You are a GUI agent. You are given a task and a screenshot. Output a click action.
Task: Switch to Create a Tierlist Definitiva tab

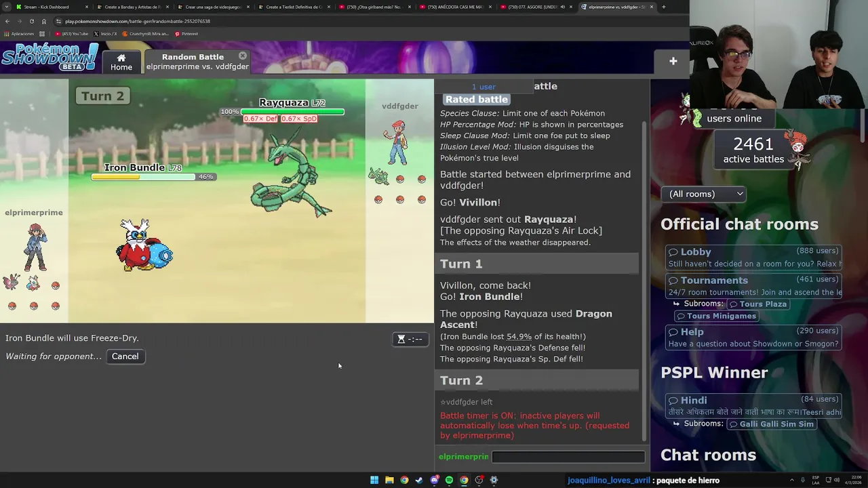[x=294, y=7]
